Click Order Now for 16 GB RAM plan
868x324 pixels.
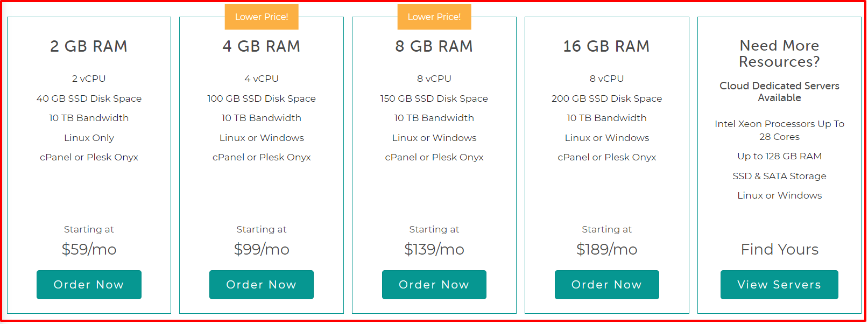tap(606, 284)
